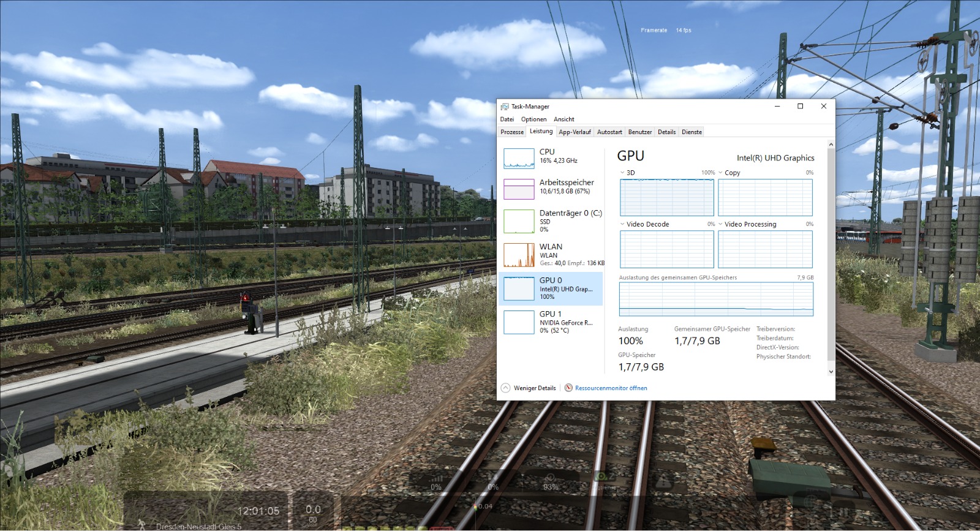Click the Intel(R) UHD Graphics title text
The image size is (980, 531).
pyautogui.click(x=775, y=158)
